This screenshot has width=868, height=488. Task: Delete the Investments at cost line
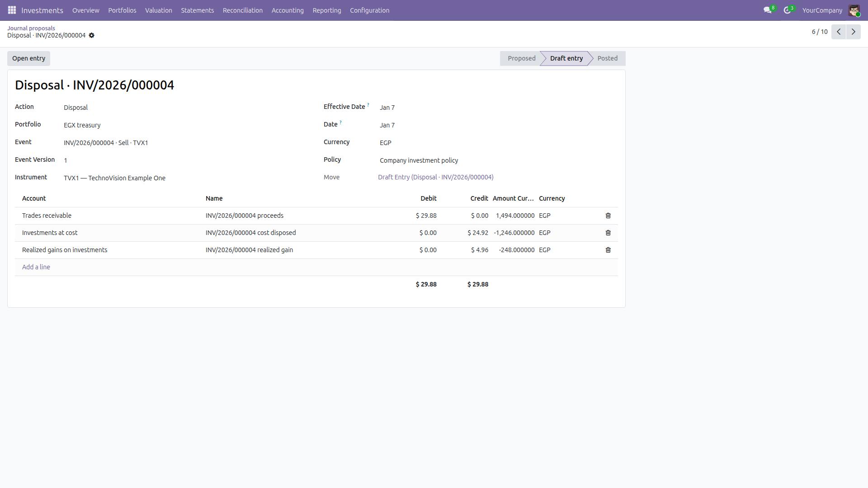pyautogui.click(x=608, y=233)
